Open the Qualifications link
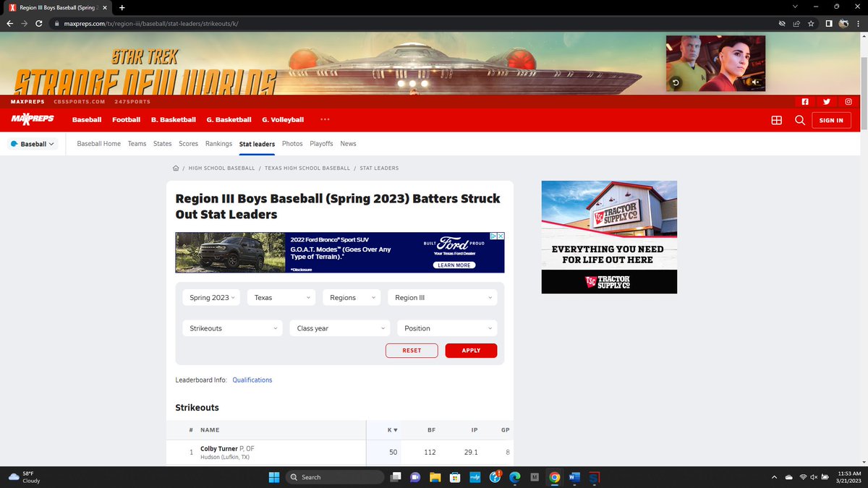The height and width of the screenshot is (488, 868). (252, 380)
